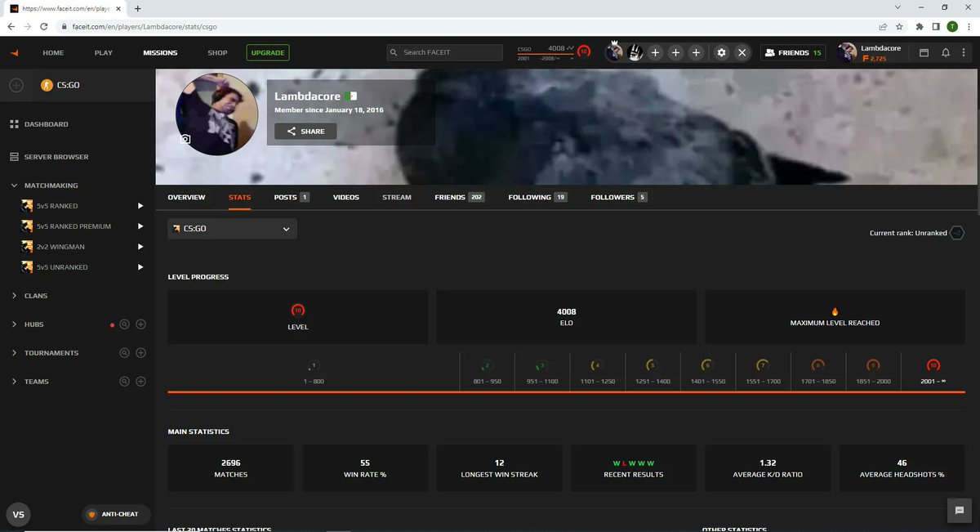This screenshot has width=980, height=532.
Task: Bookmark the page with the star icon
Action: point(899,26)
